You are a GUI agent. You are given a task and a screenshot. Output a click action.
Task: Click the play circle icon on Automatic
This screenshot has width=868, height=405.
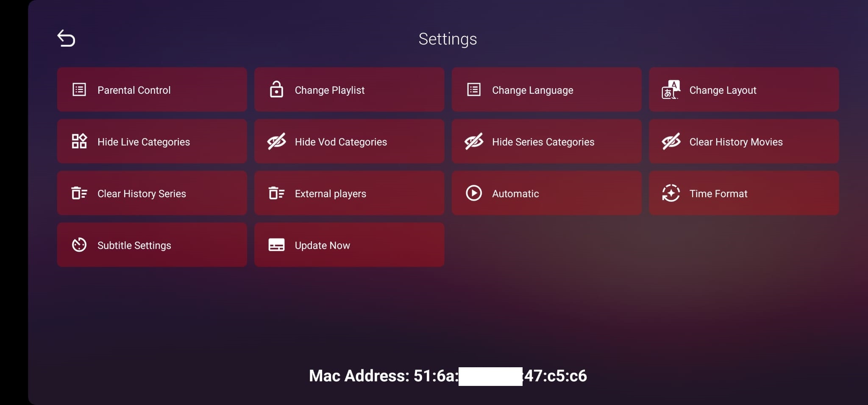(474, 193)
